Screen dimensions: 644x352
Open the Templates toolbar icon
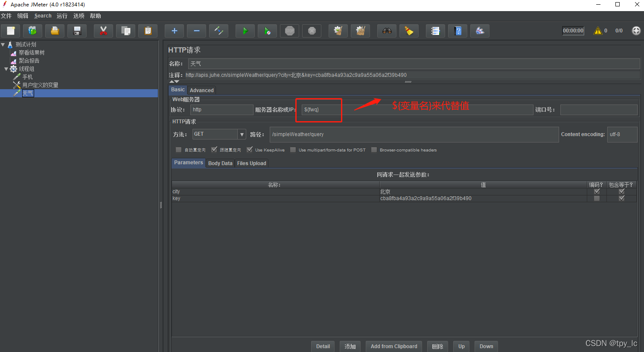[32, 31]
